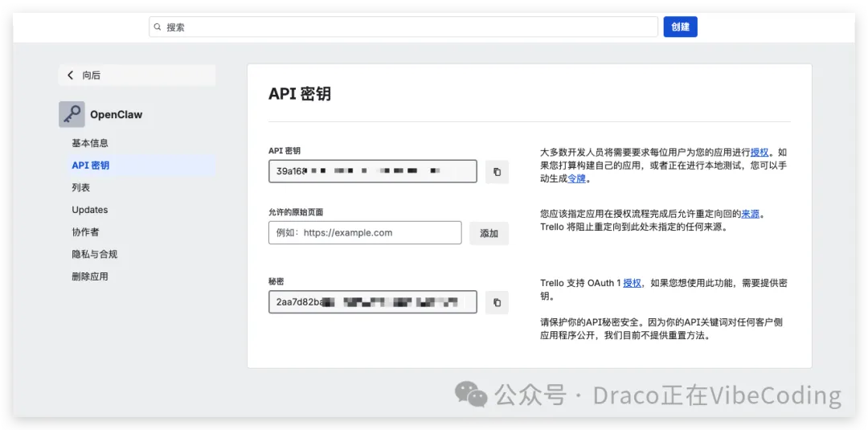
Task: Click the API 密钥 value field
Action: tap(372, 171)
